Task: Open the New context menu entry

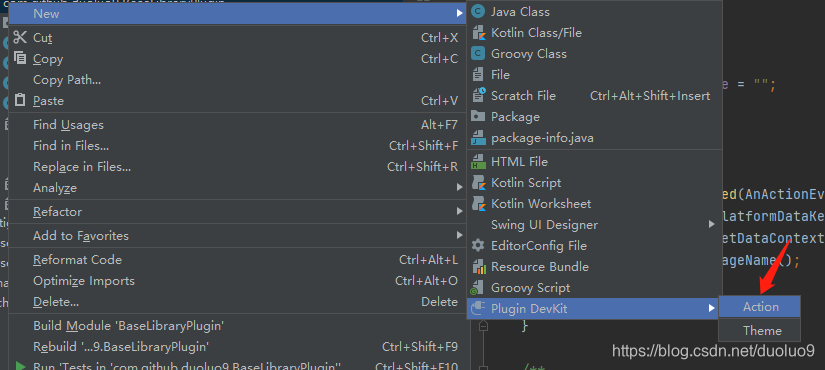Action: [238, 14]
